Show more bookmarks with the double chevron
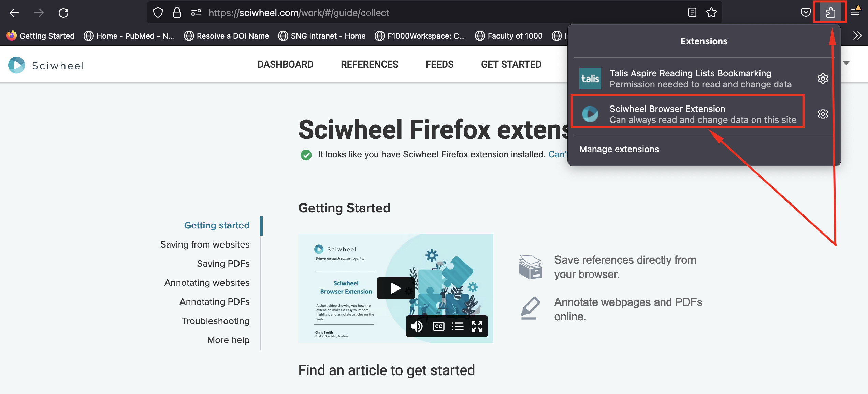868x394 pixels. tap(857, 36)
